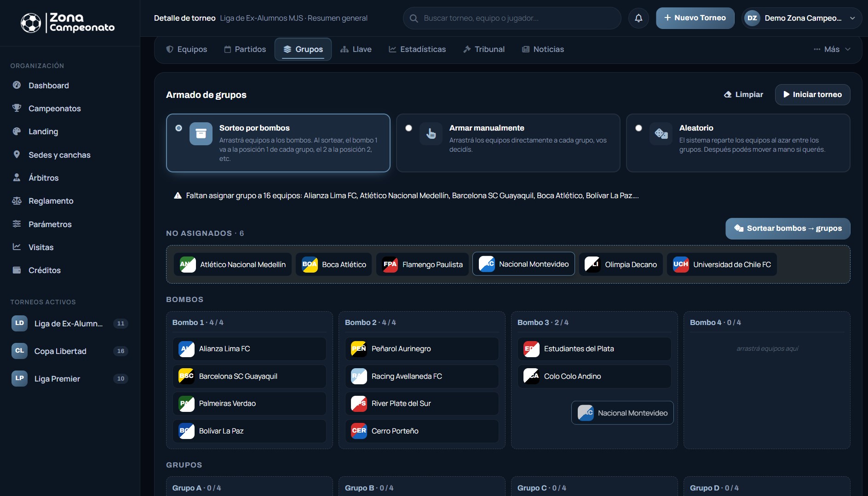
Task: Click the Bombo 4 empty drop zone
Action: pyautogui.click(x=767, y=348)
